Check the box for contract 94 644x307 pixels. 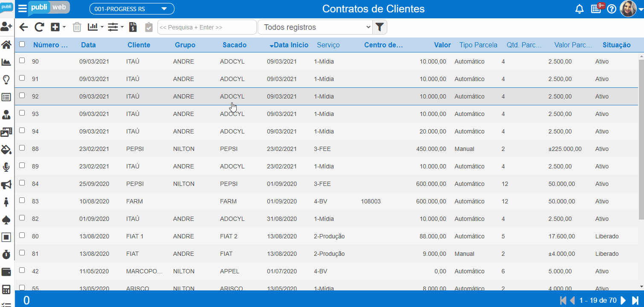pos(22,130)
